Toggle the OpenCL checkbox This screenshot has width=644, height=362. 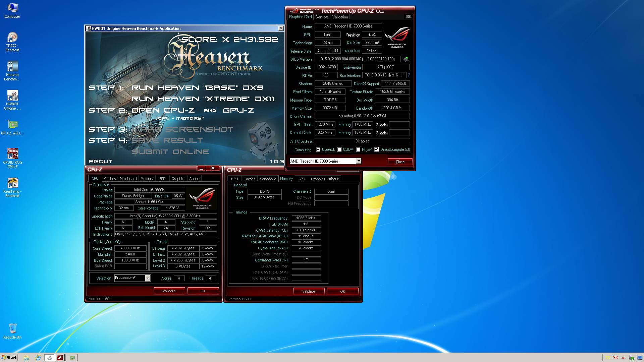(x=318, y=149)
